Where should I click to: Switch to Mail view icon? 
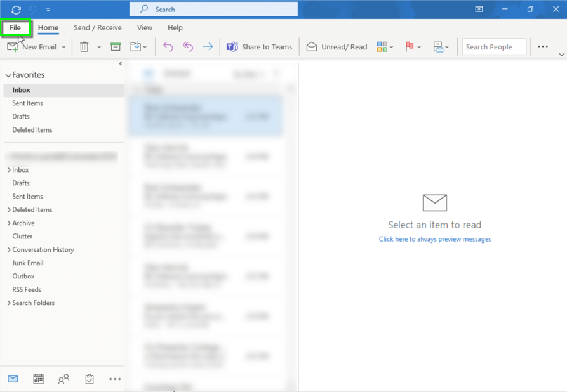(x=13, y=379)
